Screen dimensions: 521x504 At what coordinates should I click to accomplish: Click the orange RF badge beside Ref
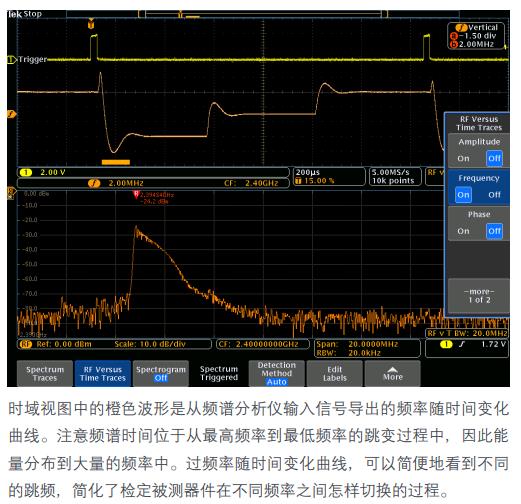point(26,344)
